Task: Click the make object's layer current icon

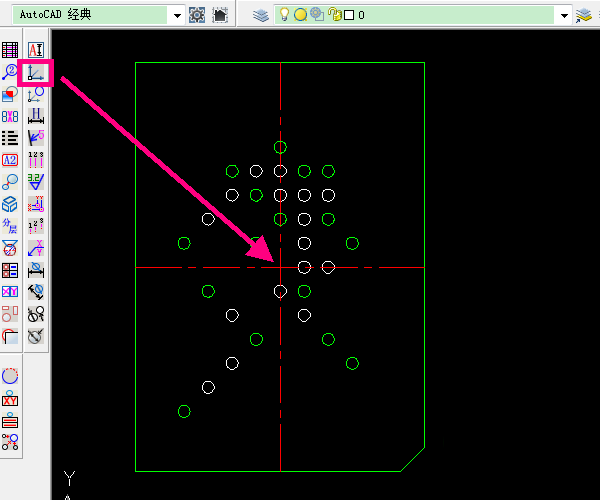Action: pyautogui.click(x=584, y=15)
